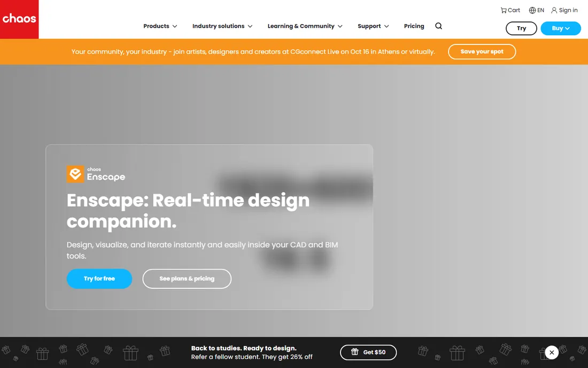Go to the Pricing page
The height and width of the screenshot is (368, 588).
[414, 26]
